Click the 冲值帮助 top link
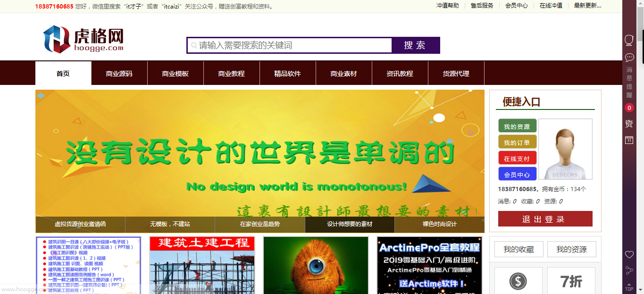This screenshot has height=294, width=644. point(448,6)
